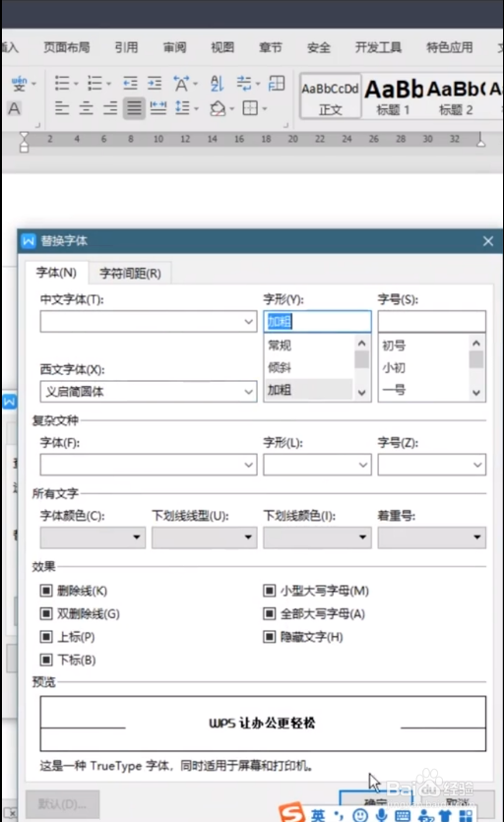Viewport: 504px width, 822px height.
Task: Toggle the 小型大写字母(M) checkbox
Action: pyautogui.click(x=269, y=591)
